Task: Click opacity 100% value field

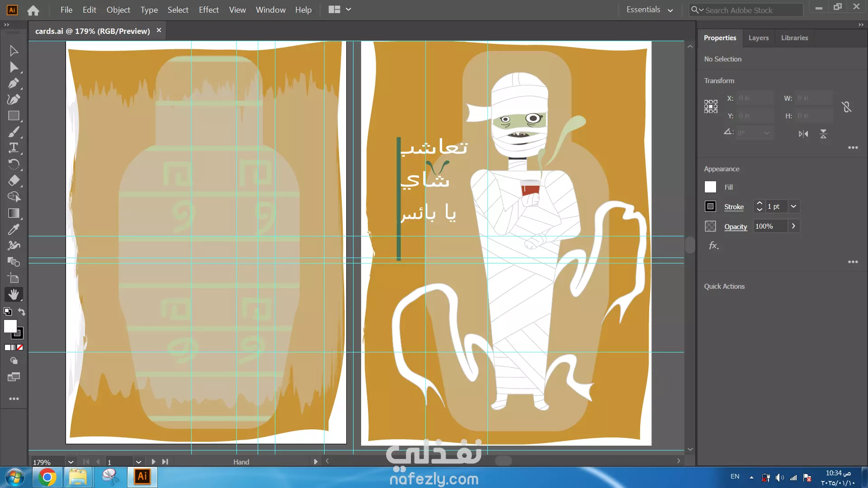Action: click(771, 226)
